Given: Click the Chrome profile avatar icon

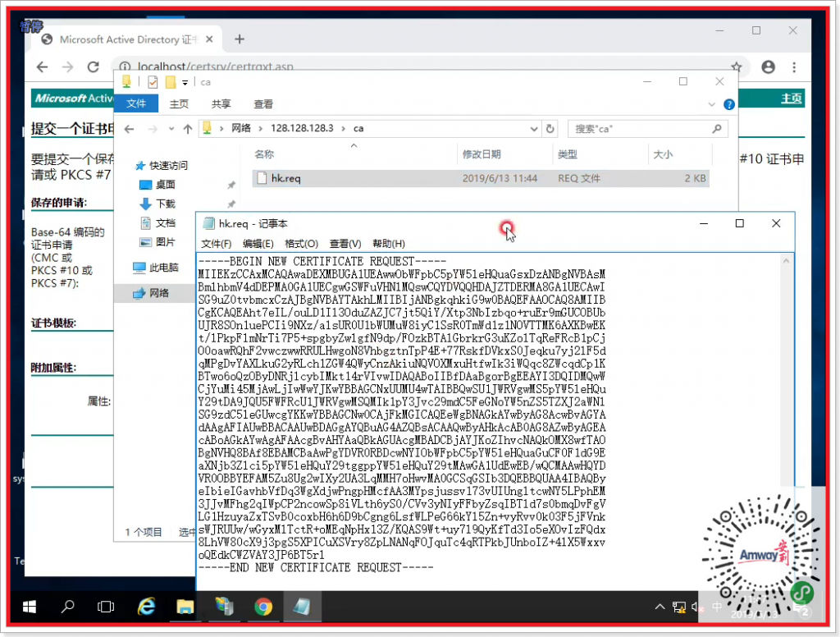Looking at the screenshot, I should 768,66.
